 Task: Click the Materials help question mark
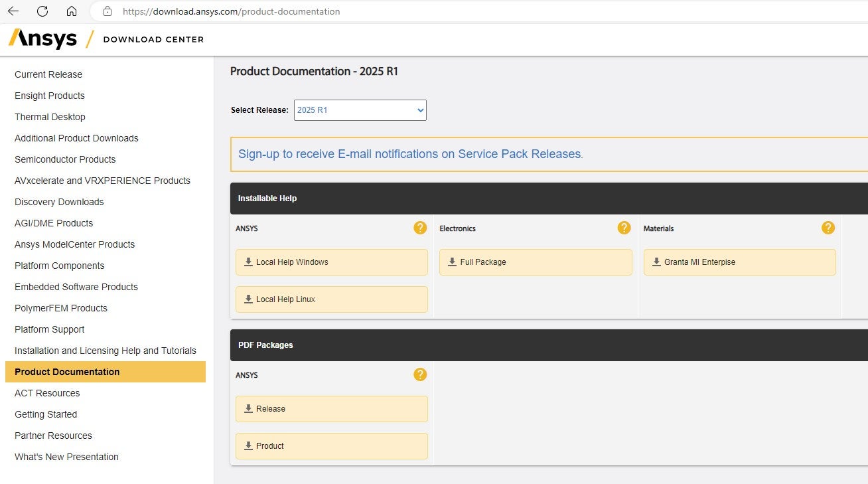828,228
